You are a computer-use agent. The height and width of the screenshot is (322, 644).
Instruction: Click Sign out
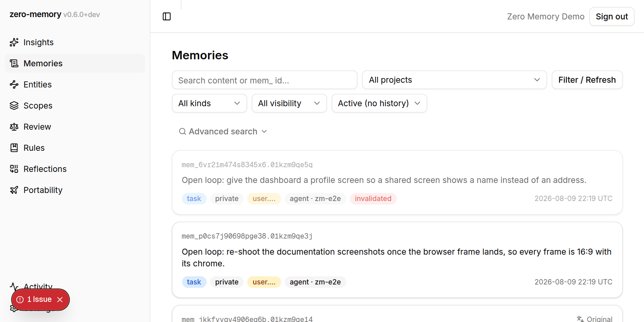tap(612, 16)
